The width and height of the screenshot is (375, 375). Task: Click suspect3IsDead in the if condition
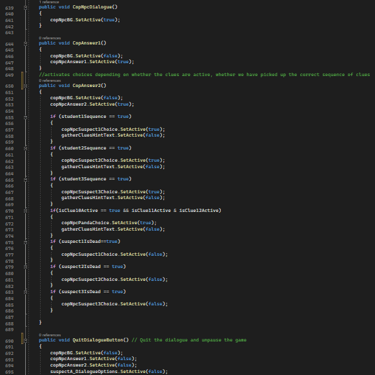(81, 292)
